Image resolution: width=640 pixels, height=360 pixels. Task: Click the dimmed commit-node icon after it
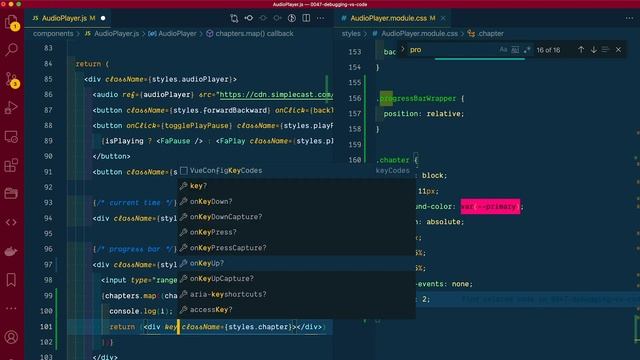[263, 18]
